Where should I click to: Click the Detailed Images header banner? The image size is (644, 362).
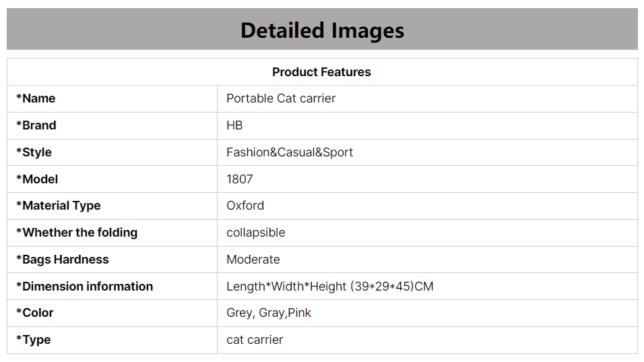[322, 29]
